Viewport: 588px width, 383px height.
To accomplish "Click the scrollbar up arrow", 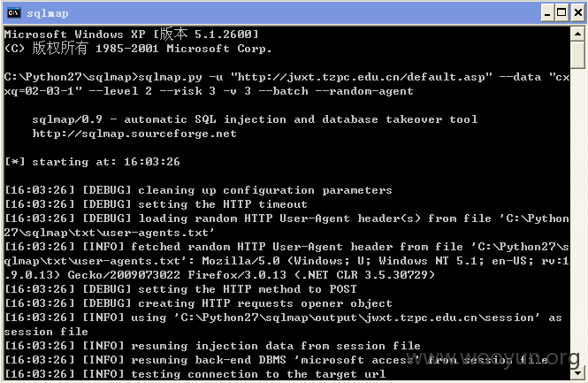I will (x=578, y=34).
